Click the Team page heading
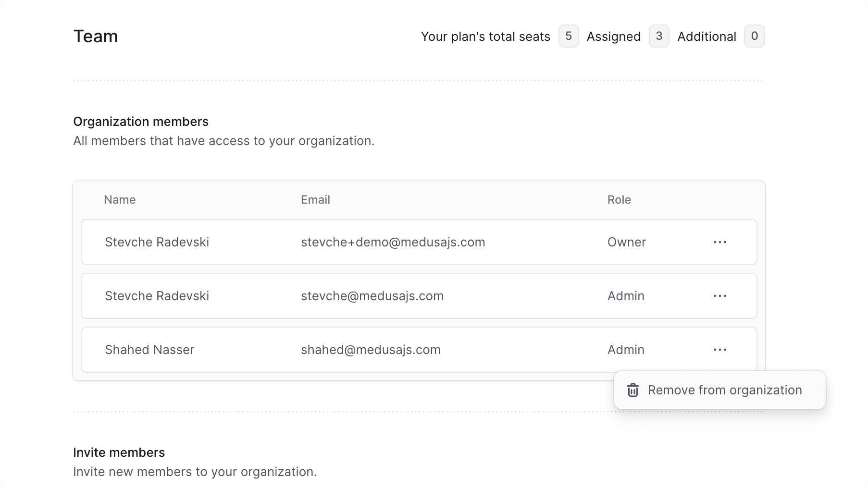Screen dimensions: 868x488 click(x=95, y=36)
